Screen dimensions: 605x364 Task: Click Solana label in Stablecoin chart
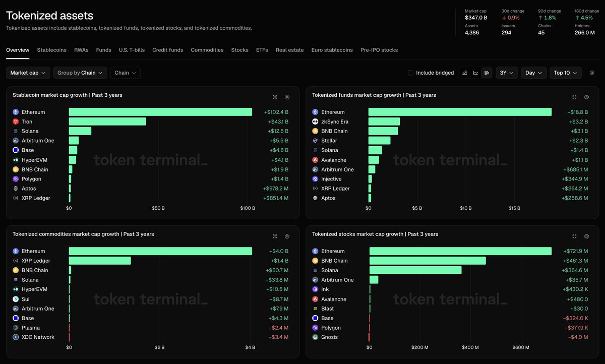[x=30, y=131]
